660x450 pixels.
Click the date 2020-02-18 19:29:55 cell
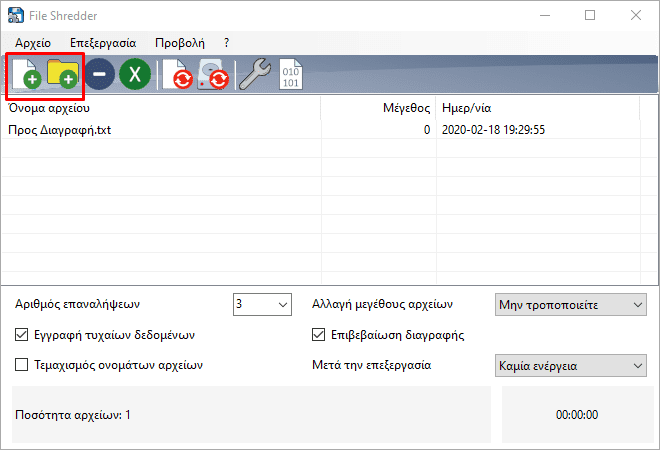(x=493, y=130)
